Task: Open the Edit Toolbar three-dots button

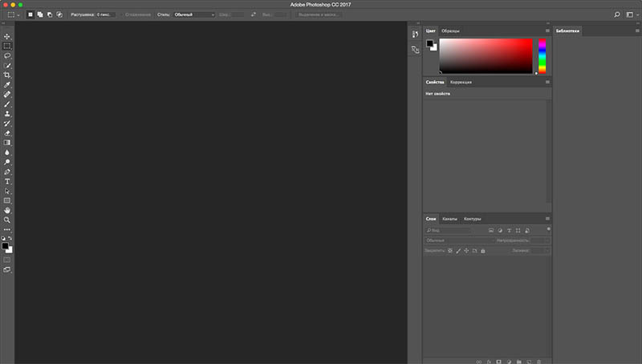Action: (x=7, y=229)
